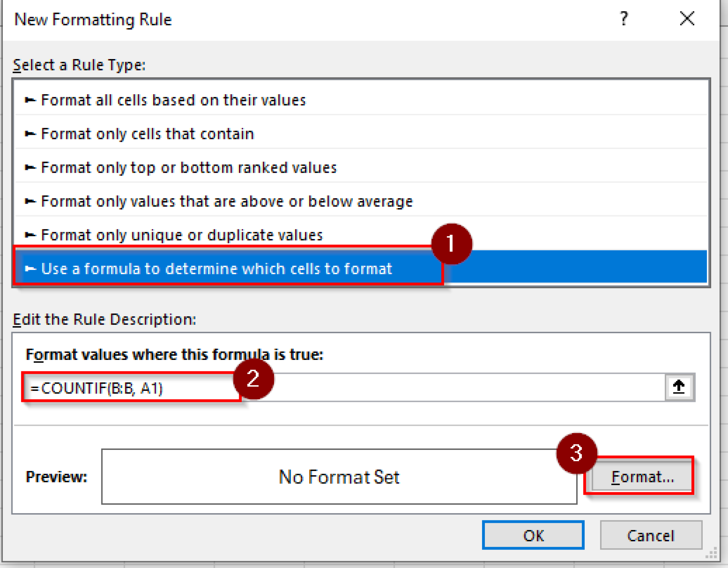Select 'Format all cells based on their values' rule
Viewport: 728px width, 568px height.
[173, 100]
